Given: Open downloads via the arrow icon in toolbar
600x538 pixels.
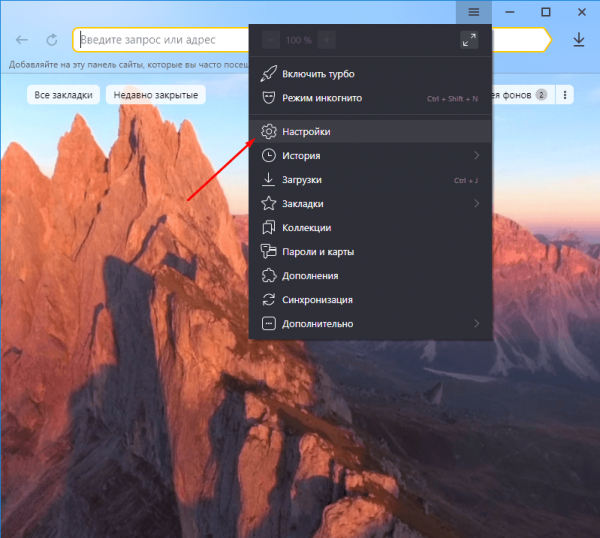Looking at the screenshot, I should (579, 40).
